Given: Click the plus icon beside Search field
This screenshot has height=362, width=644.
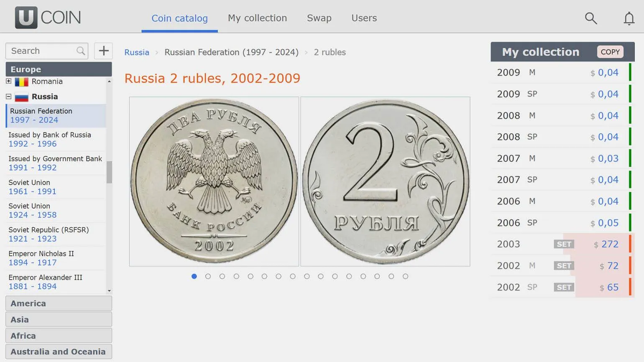Looking at the screenshot, I should [103, 51].
